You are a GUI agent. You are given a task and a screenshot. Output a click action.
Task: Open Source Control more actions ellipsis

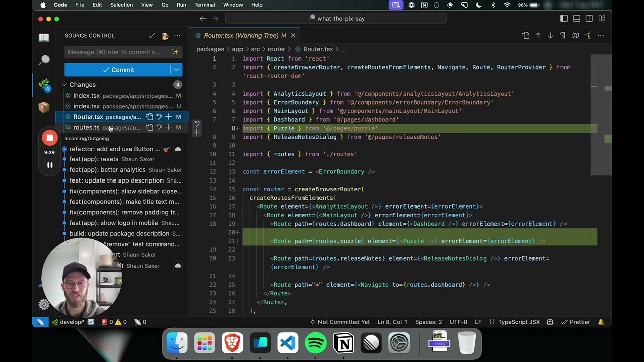click(177, 36)
